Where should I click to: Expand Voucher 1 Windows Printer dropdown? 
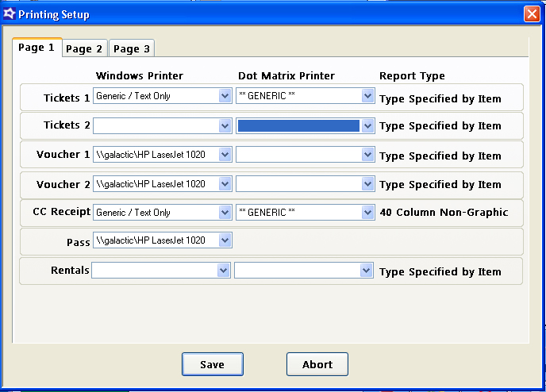point(225,155)
